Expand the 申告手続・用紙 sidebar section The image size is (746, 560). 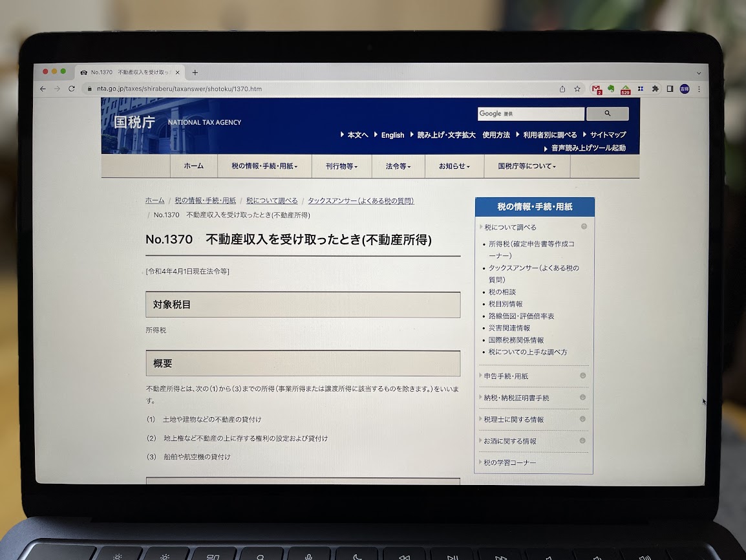click(x=534, y=376)
